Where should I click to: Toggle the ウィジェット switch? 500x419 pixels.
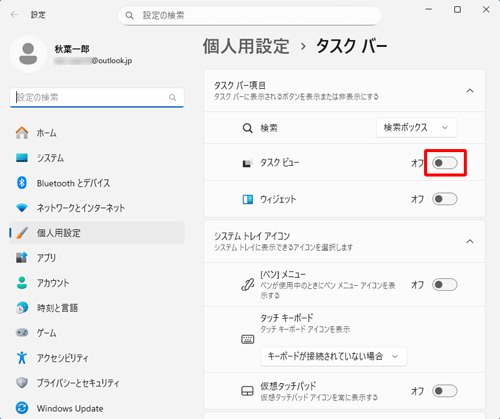pyautogui.click(x=445, y=199)
